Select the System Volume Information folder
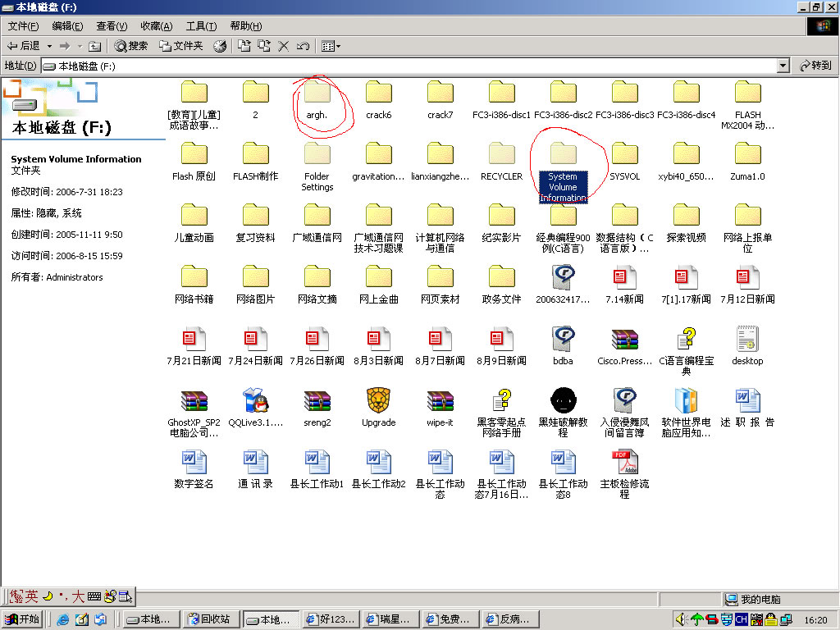 click(x=563, y=156)
